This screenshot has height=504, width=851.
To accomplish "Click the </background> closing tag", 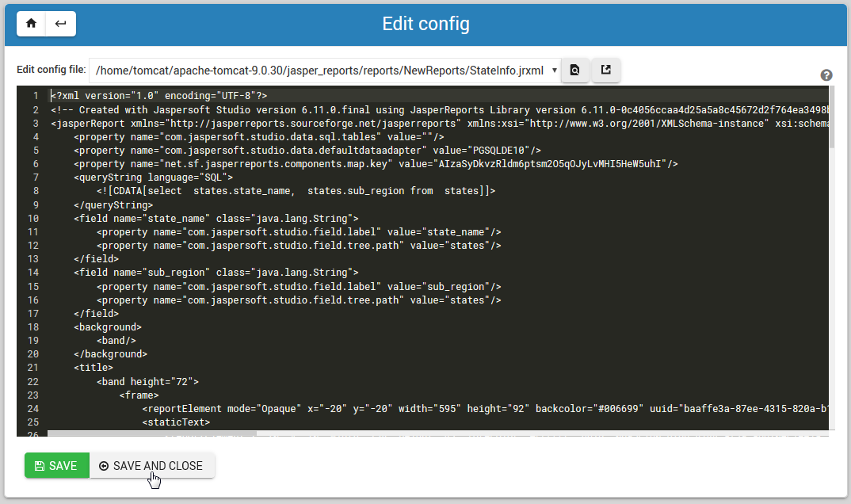I will (x=110, y=354).
